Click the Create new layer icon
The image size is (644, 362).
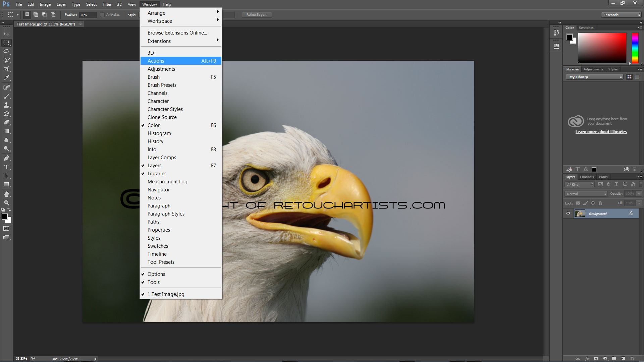623,359
